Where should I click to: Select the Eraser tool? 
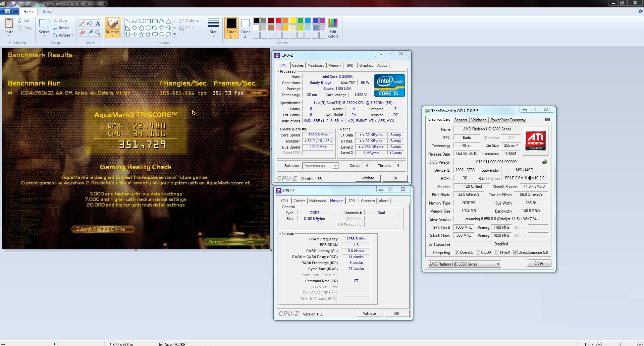tap(82, 33)
